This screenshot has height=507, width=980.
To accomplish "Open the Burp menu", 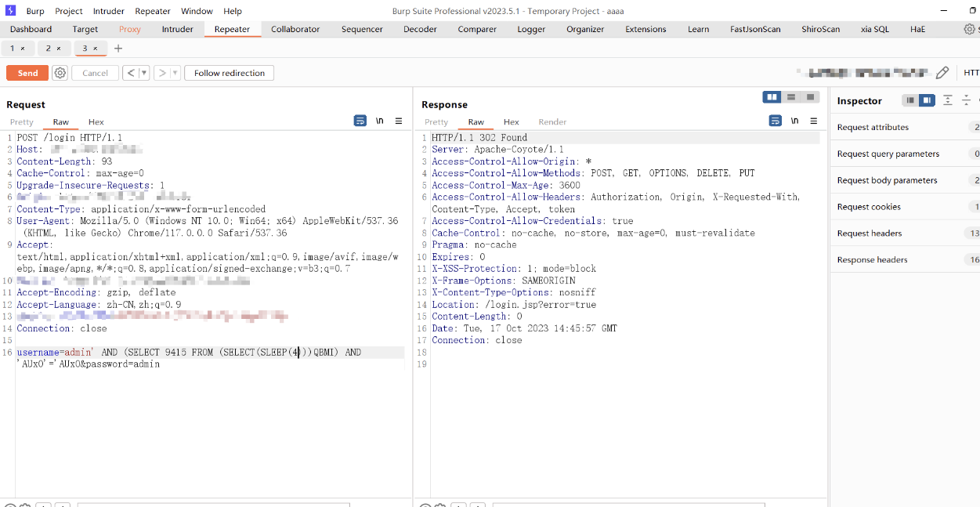I will 35,11.
